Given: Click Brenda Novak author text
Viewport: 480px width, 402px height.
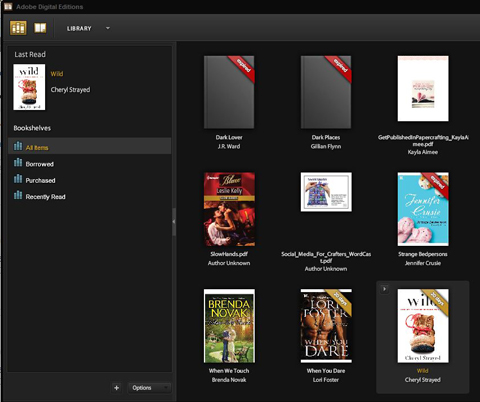Looking at the screenshot, I should point(229,380).
